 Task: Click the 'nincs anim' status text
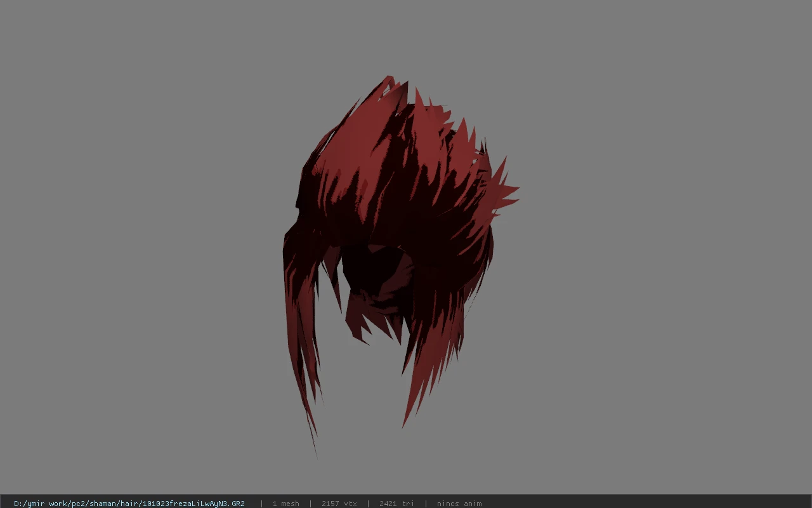(x=459, y=504)
